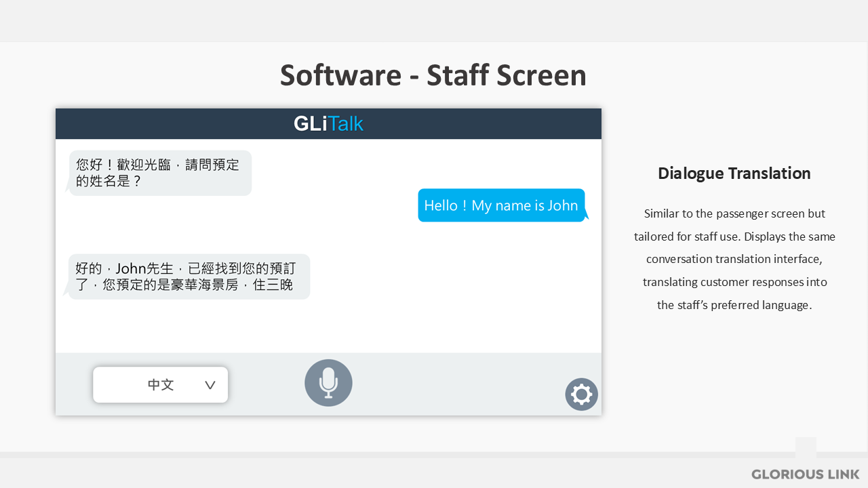Click the dark header bar left of logo
Viewport: 868px width, 488px height.
pos(170,124)
